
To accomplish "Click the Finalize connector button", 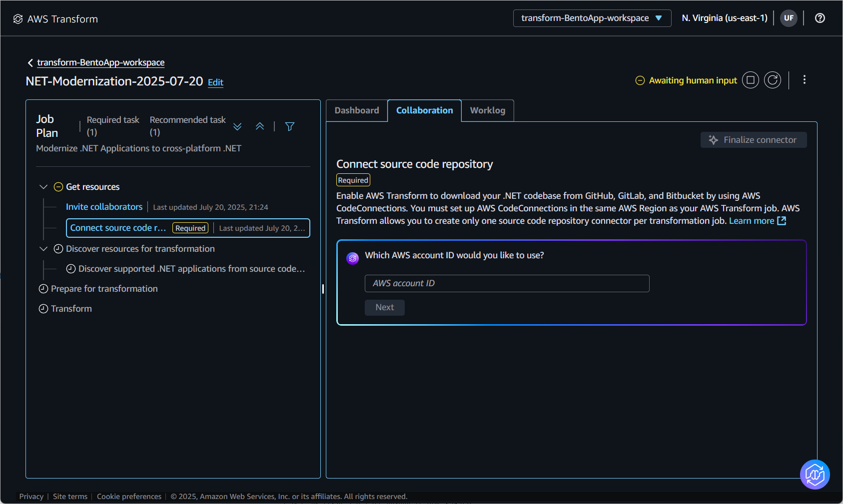I will (754, 140).
